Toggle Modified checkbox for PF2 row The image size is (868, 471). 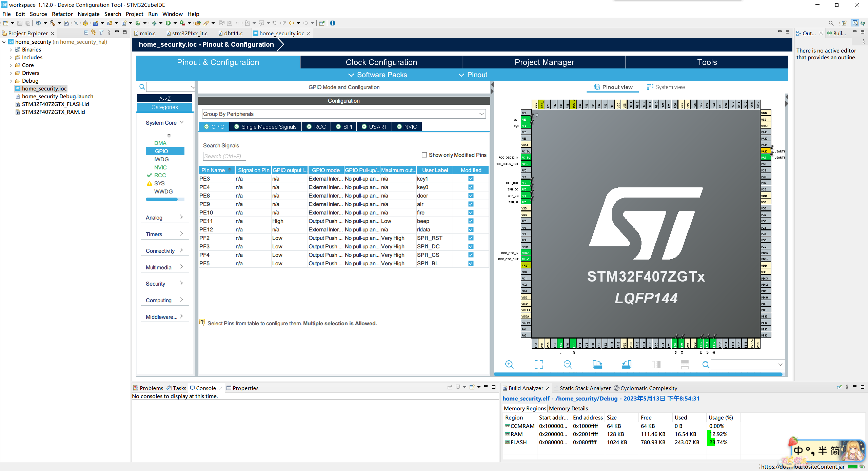(x=471, y=238)
